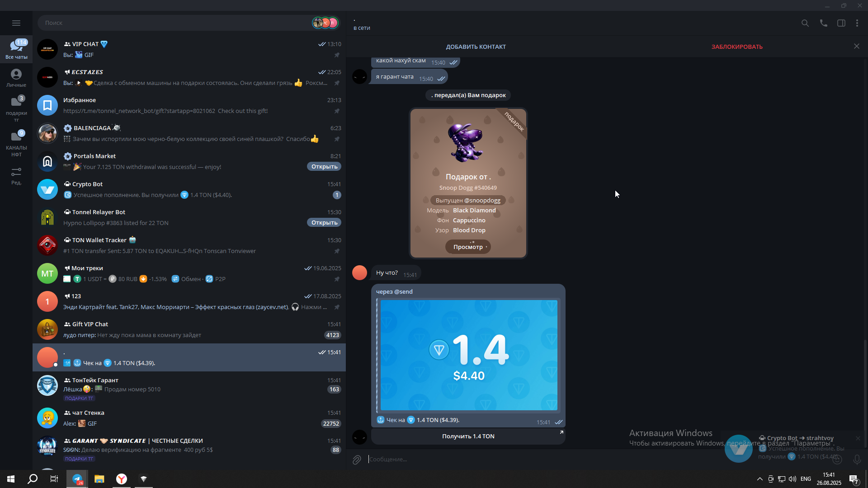
Task: Click the Tonnel Relayer Bot avatar icon
Action: [47, 217]
